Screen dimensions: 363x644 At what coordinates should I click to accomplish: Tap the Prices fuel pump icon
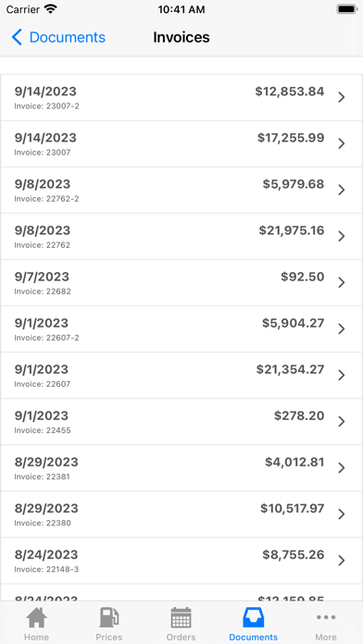109,618
